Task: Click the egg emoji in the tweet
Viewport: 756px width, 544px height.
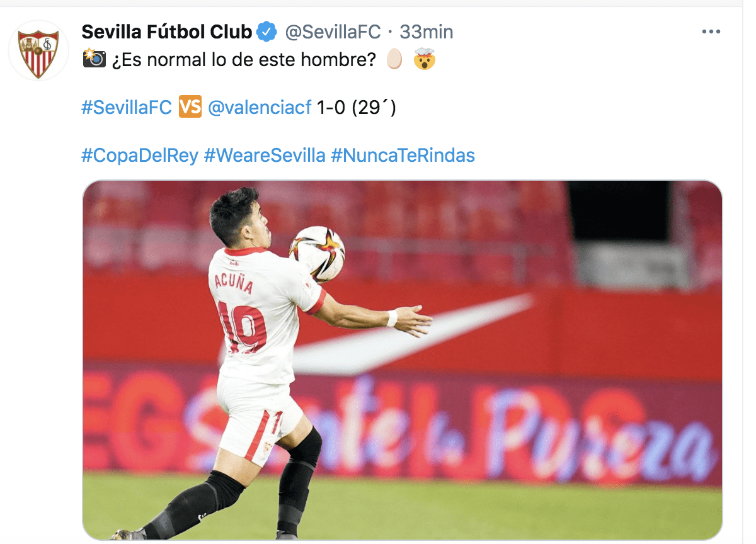Action: (394, 60)
